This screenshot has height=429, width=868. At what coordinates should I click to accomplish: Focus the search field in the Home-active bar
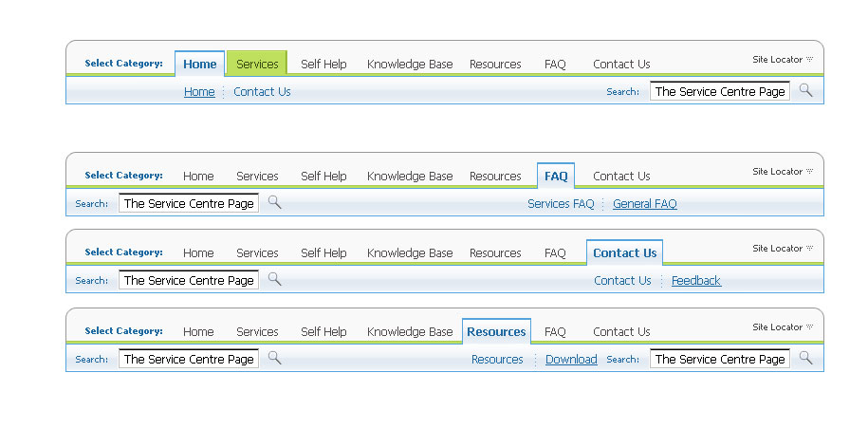click(719, 92)
